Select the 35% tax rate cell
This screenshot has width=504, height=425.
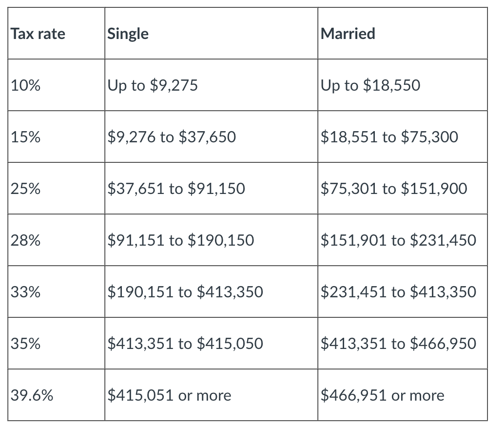click(x=26, y=344)
